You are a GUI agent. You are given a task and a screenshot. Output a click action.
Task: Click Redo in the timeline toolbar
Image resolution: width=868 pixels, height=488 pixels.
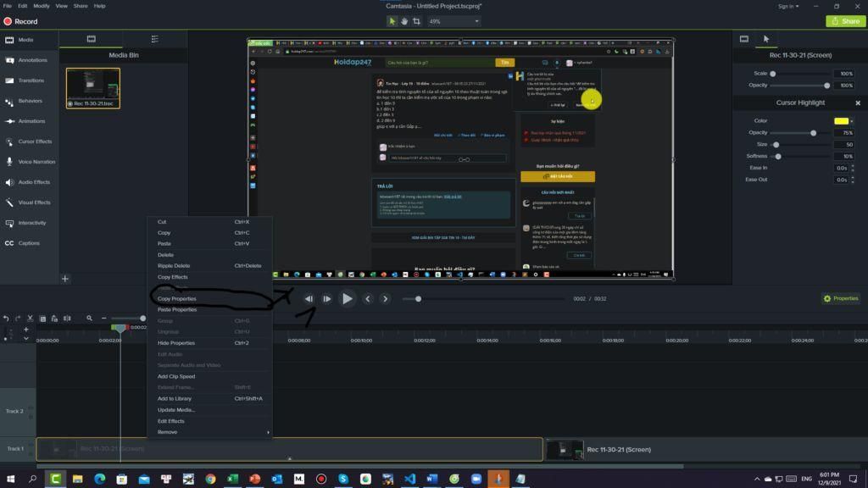[19, 319]
